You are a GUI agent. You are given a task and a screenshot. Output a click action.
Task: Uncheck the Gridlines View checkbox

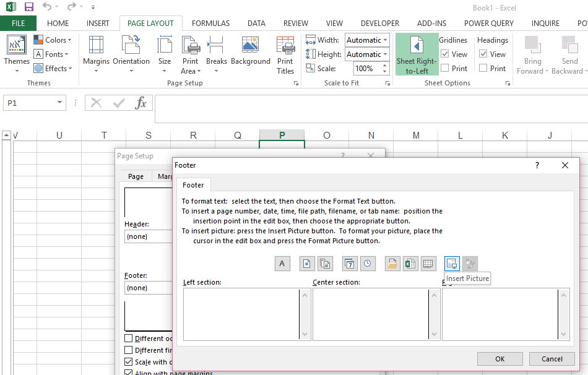coord(445,54)
